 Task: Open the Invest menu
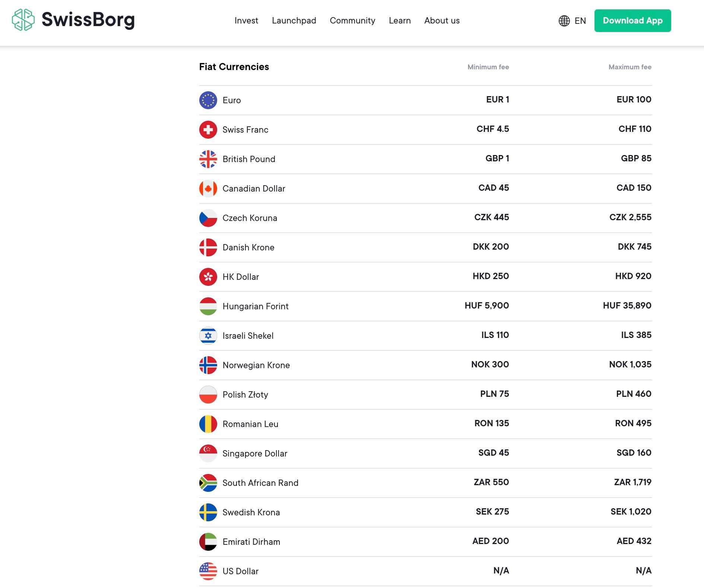246,21
